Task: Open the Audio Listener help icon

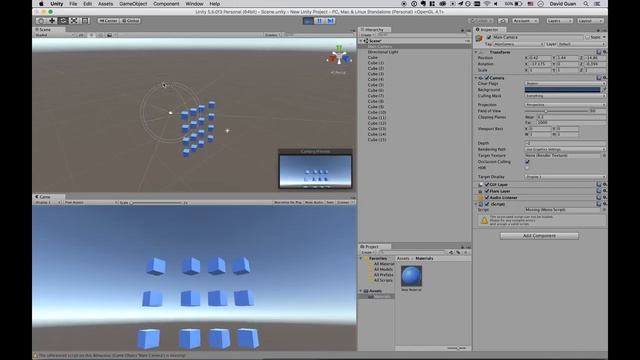Action: (x=599, y=197)
